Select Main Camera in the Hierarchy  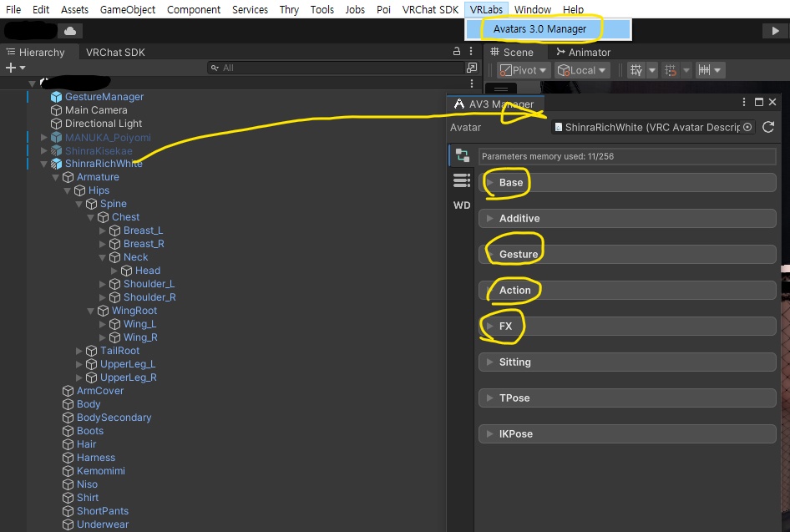coord(96,110)
